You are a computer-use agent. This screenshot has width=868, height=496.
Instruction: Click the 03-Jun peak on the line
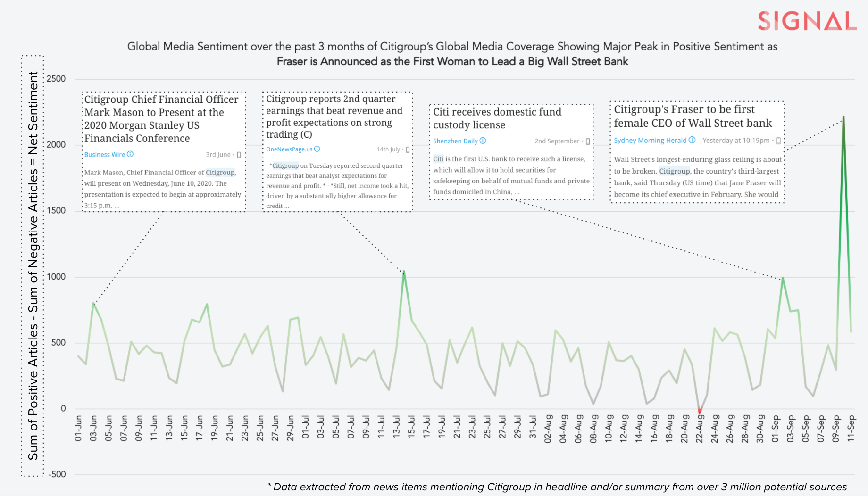[93, 304]
